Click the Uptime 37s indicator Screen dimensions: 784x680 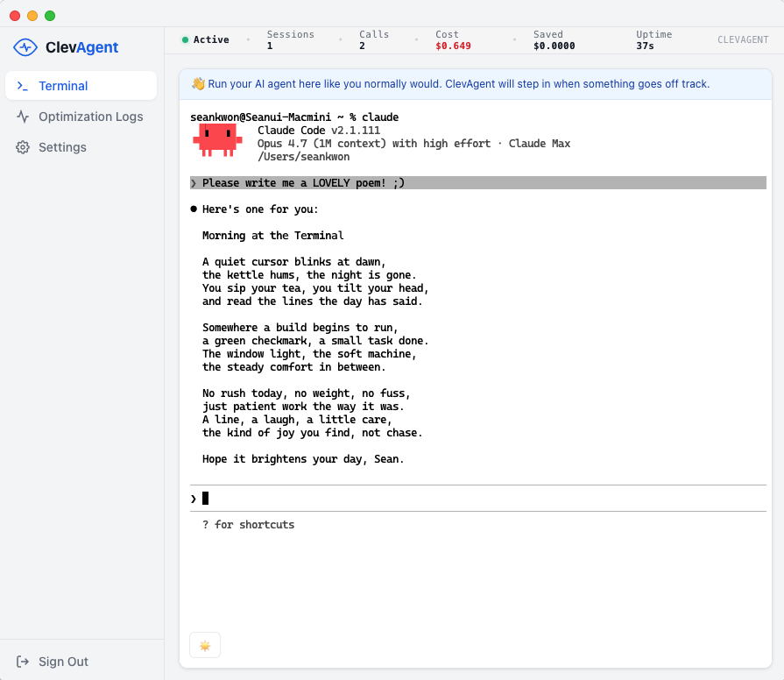click(653, 40)
